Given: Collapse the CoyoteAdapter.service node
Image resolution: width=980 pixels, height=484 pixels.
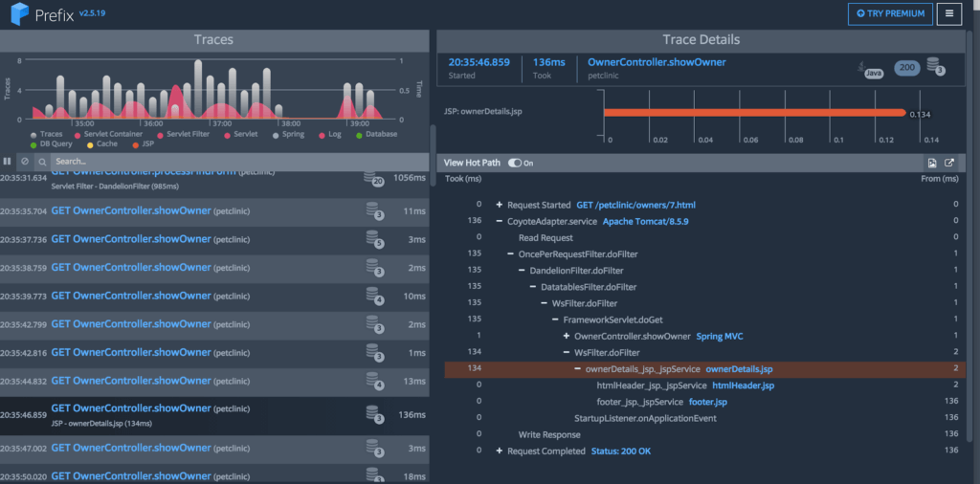Looking at the screenshot, I should point(499,221).
